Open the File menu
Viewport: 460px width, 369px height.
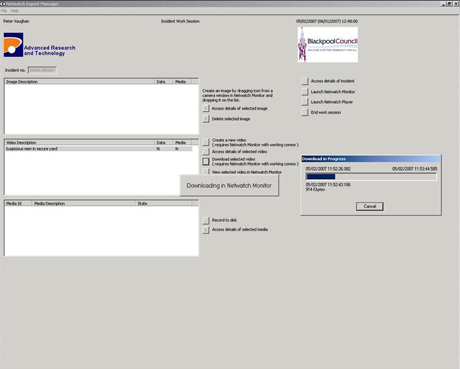tap(4, 11)
